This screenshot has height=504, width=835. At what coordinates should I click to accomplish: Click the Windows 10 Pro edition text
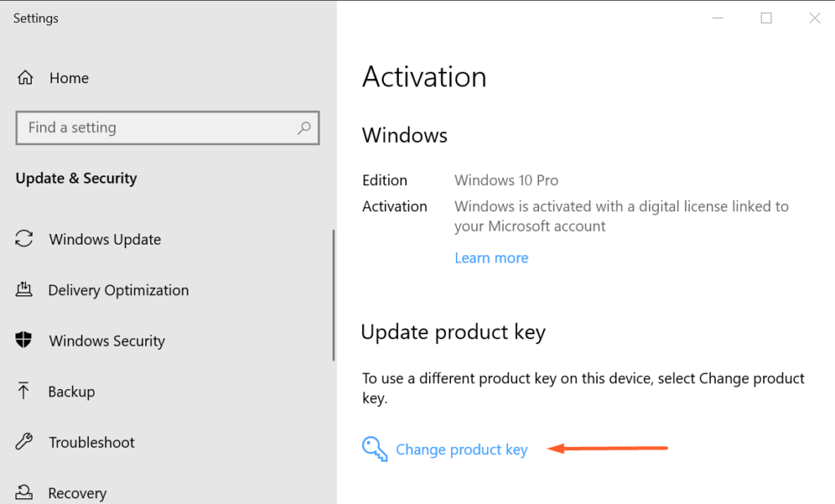pos(506,180)
